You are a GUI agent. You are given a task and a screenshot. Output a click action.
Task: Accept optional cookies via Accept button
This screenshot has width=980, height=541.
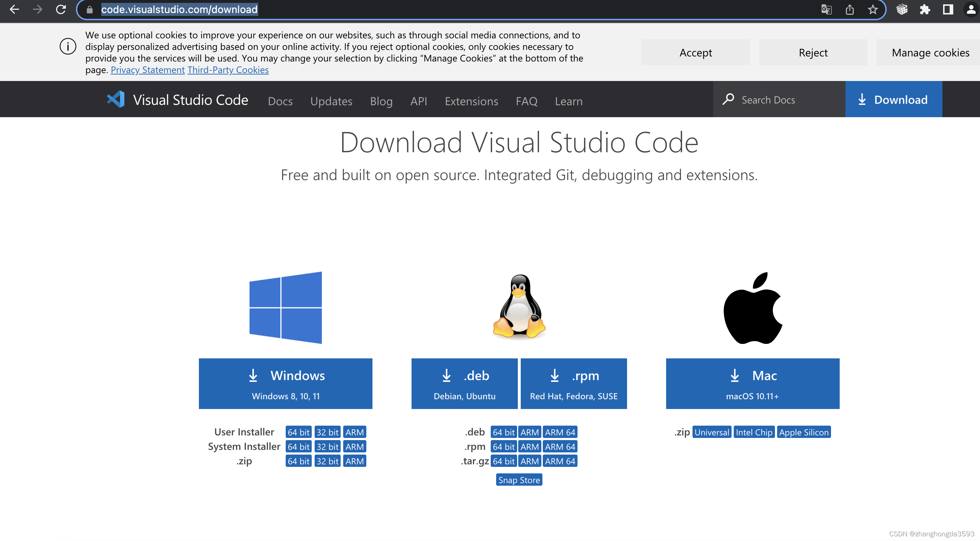pyautogui.click(x=695, y=52)
